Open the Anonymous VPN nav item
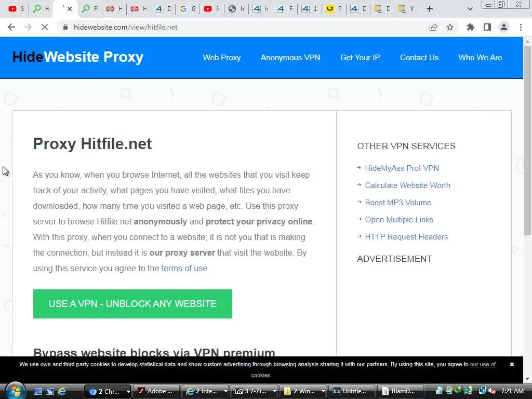This screenshot has height=399, width=532. pos(290,58)
